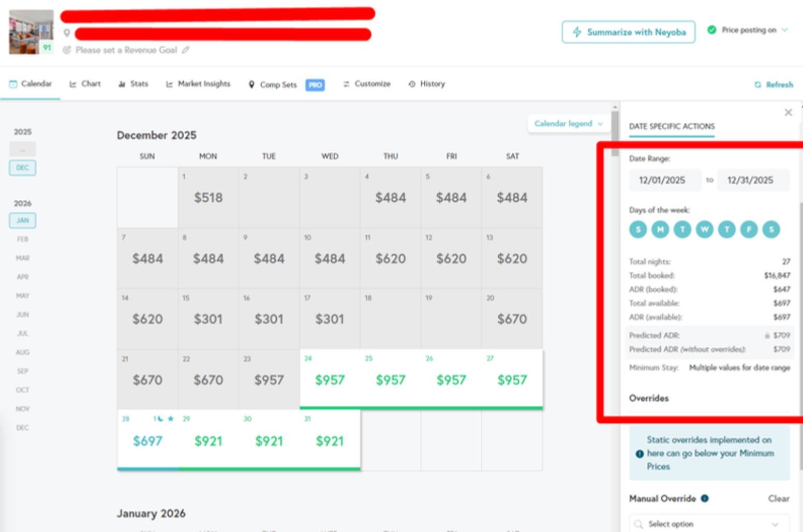Image resolution: width=803 pixels, height=532 pixels.
Task: Expand the Calendar legend dropdown
Action: (x=568, y=124)
